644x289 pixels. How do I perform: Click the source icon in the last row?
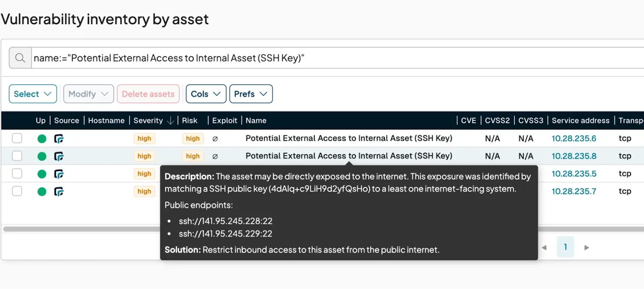coord(59,192)
